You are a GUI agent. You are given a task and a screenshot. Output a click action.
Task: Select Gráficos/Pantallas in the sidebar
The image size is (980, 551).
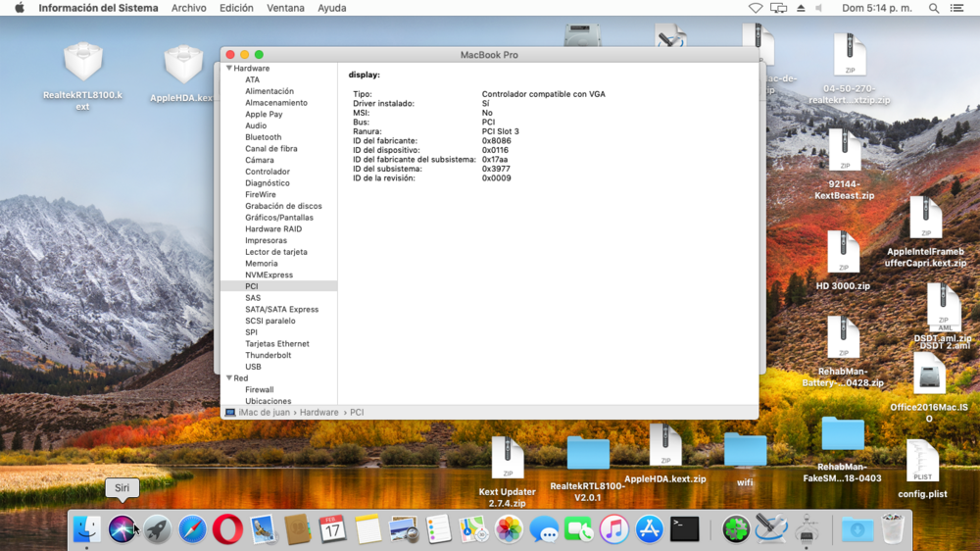[x=279, y=218]
